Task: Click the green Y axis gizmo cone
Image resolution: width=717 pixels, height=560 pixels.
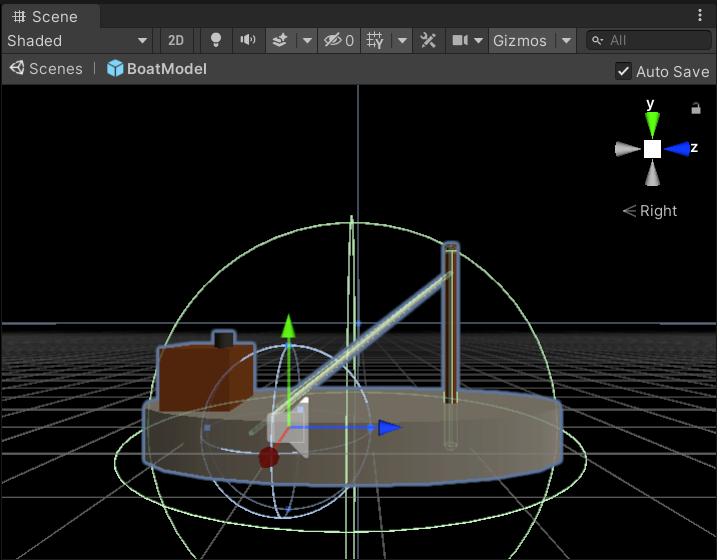Action: 652,124
